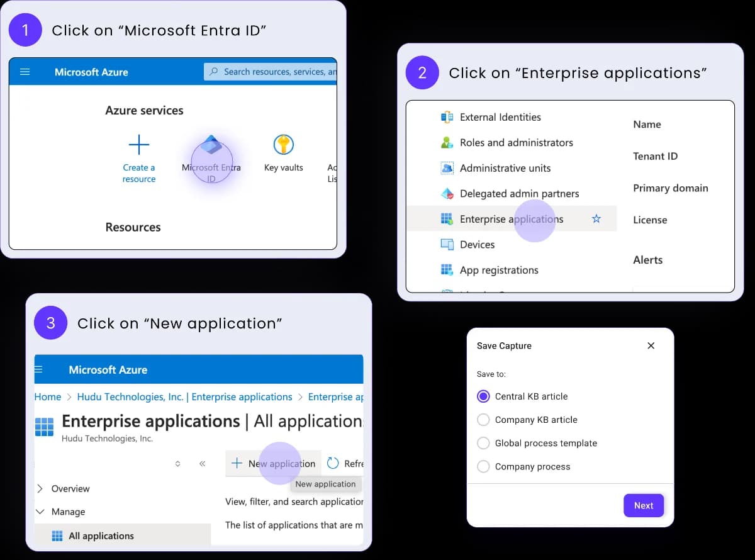Click the Resources heading

pyautogui.click(x=133, y=227)
